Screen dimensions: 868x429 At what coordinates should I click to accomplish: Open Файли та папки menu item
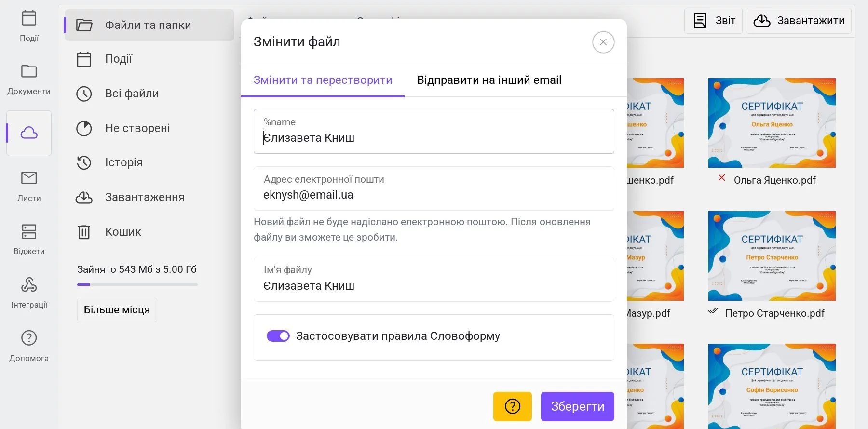(149, 25)
